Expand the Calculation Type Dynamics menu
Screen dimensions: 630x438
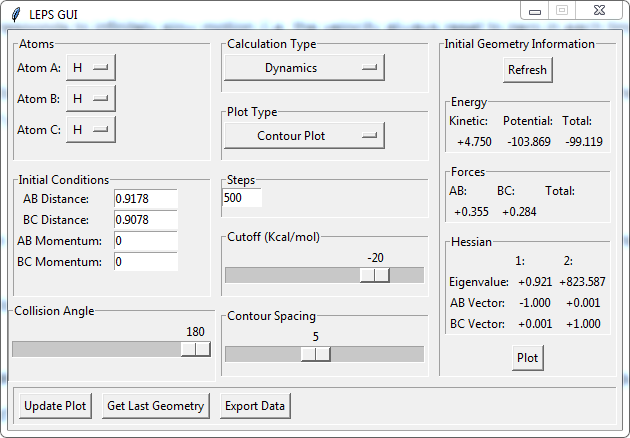(304, 68)
